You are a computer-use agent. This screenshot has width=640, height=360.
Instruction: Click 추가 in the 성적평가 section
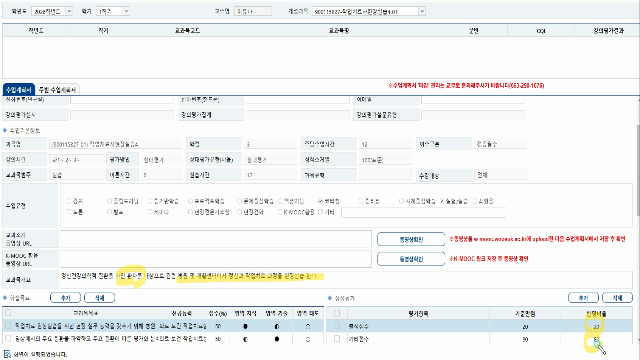click(583, 298)
